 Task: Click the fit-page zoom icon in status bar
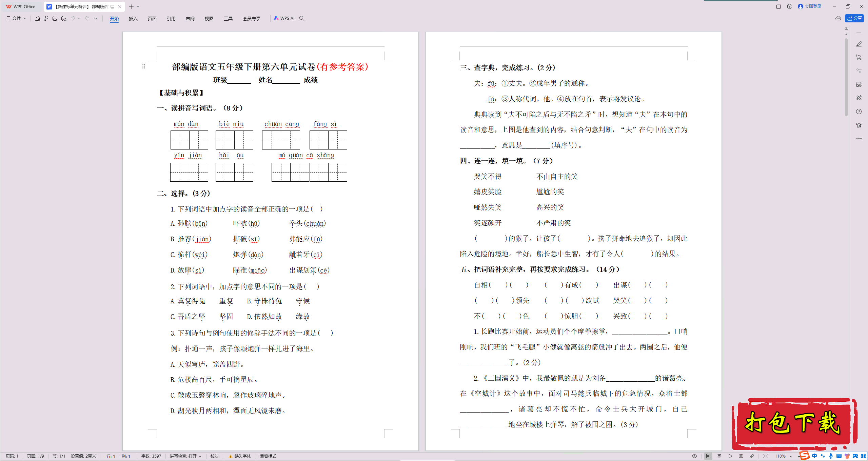pos(766,456)
